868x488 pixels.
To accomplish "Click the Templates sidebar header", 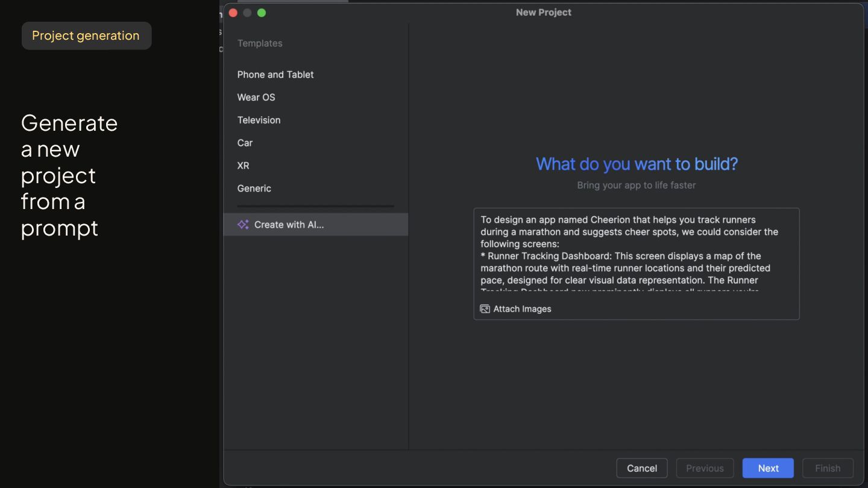I will pyautogui.click(x=260, y=43).
